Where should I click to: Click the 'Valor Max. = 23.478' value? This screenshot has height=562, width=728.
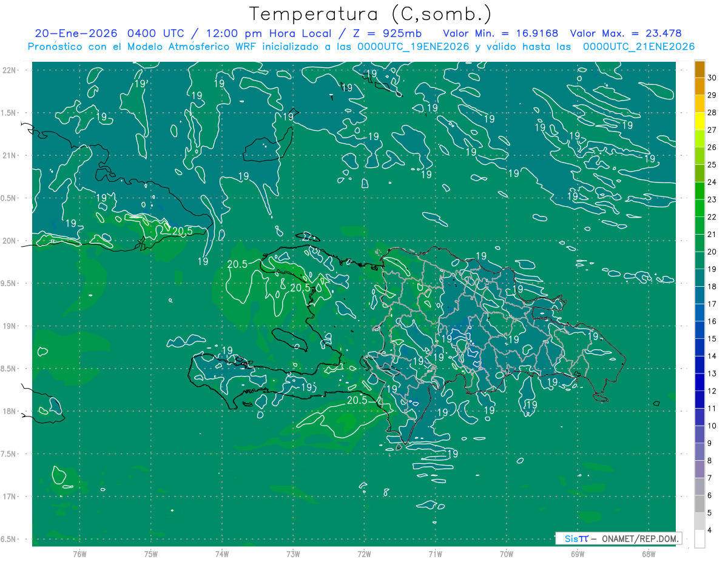click(626, 33)
